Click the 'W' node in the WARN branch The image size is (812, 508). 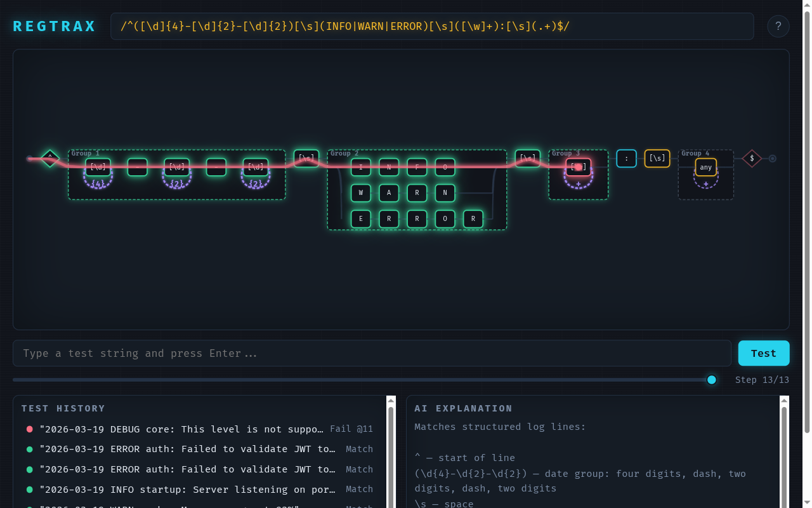click(360, 192)
